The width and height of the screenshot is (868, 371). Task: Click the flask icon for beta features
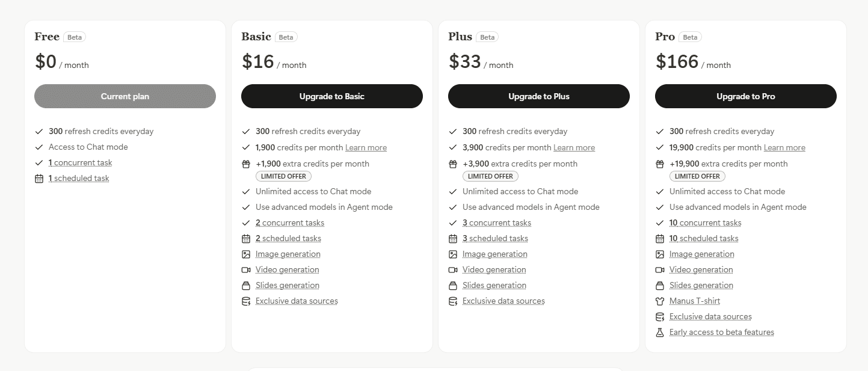click(660, 333)
